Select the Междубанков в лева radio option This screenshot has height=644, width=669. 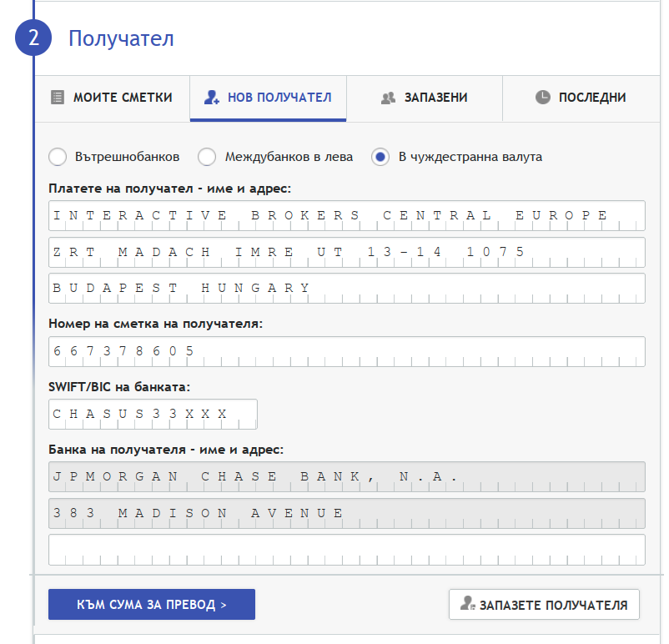[207, 157]
